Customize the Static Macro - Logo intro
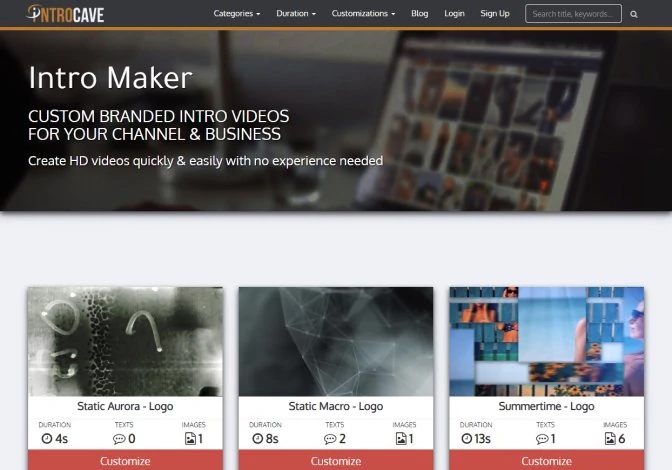 click(x=336, y=460)
